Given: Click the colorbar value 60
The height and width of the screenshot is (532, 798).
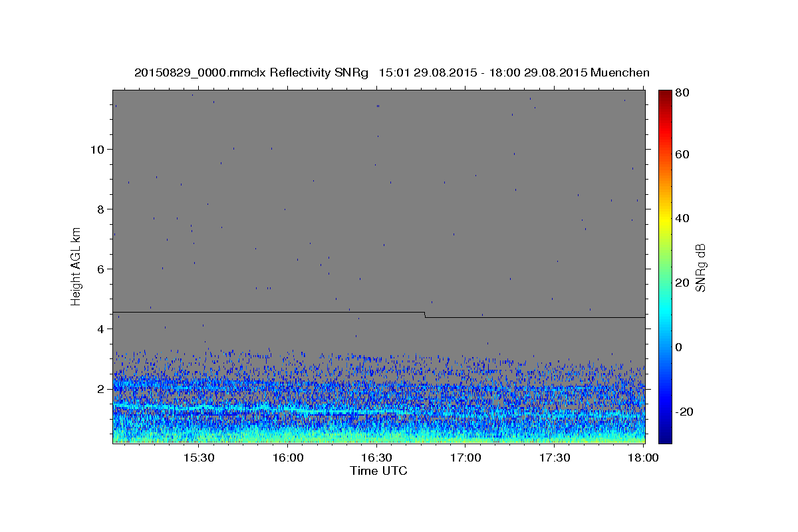Looking at the screenshot, I should 682,154.
